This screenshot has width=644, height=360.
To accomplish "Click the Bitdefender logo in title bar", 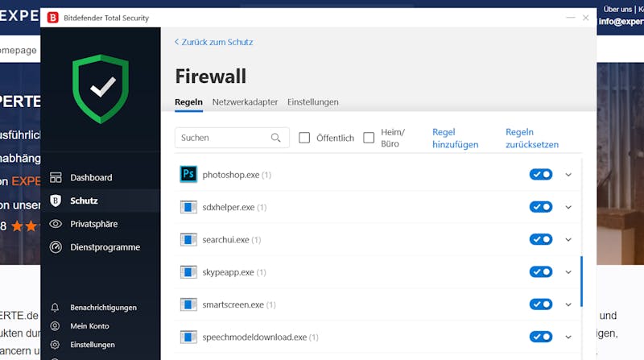I will point(53,18).
